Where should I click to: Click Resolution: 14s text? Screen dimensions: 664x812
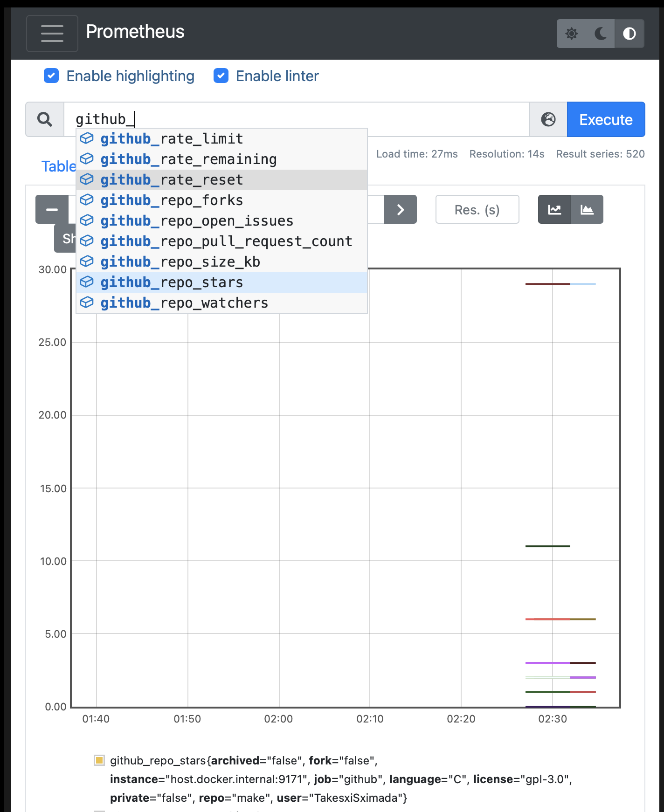(507, 154)
